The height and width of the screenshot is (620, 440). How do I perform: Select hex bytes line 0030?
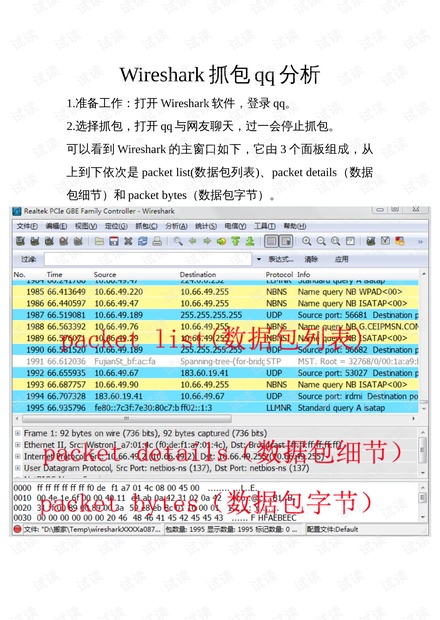155,517
